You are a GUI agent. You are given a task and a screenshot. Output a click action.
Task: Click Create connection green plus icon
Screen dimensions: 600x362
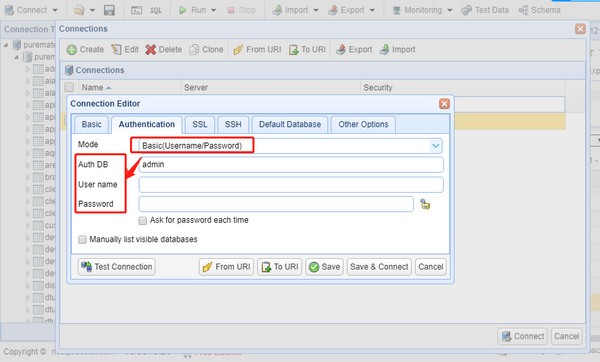pyautogui.click(x=72, y=50)
